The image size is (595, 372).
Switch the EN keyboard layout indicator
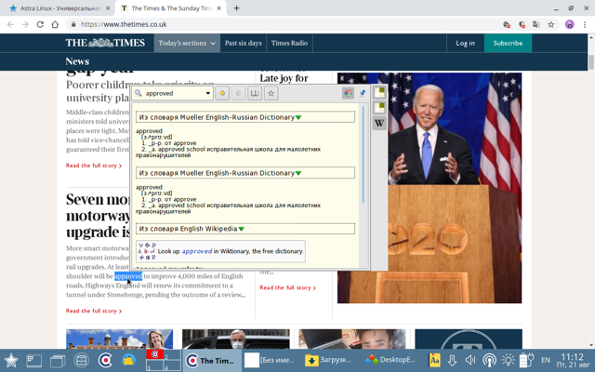pyautogui.click(x=546, y=360)
